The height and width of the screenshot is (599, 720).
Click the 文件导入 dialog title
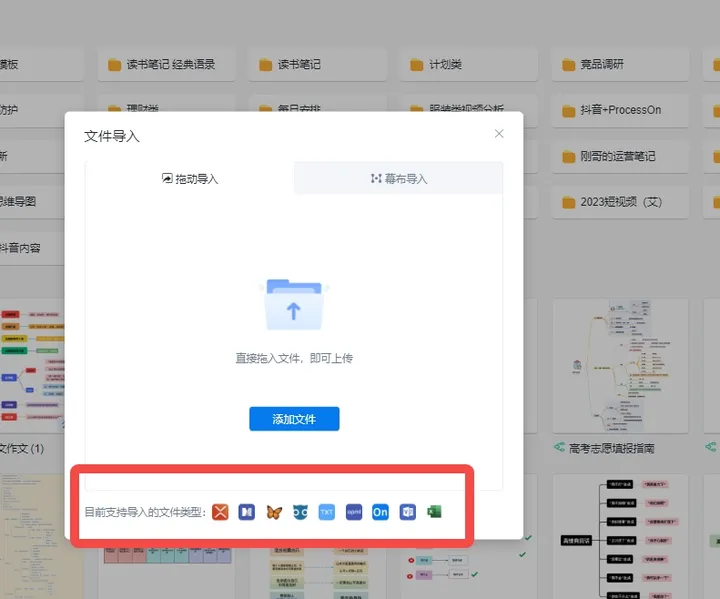click(112, 136)
